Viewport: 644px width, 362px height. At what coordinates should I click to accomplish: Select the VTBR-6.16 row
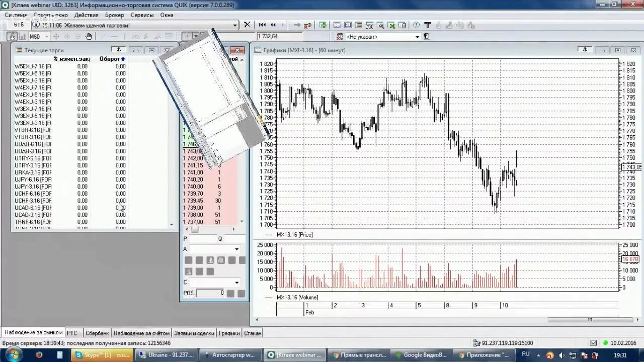[70, 130]
